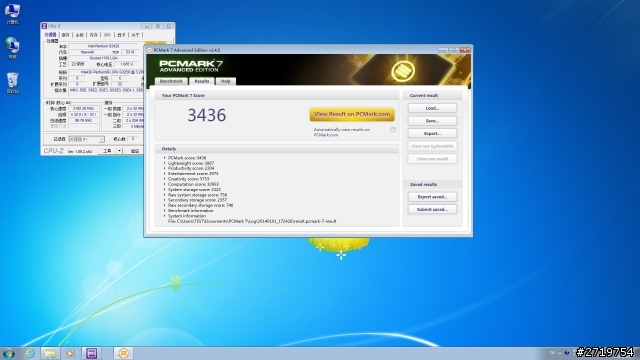This screenshot has width=640, height=360.
Task: Launch Internet Explorer from the taskbar
Action: (30, 353)
